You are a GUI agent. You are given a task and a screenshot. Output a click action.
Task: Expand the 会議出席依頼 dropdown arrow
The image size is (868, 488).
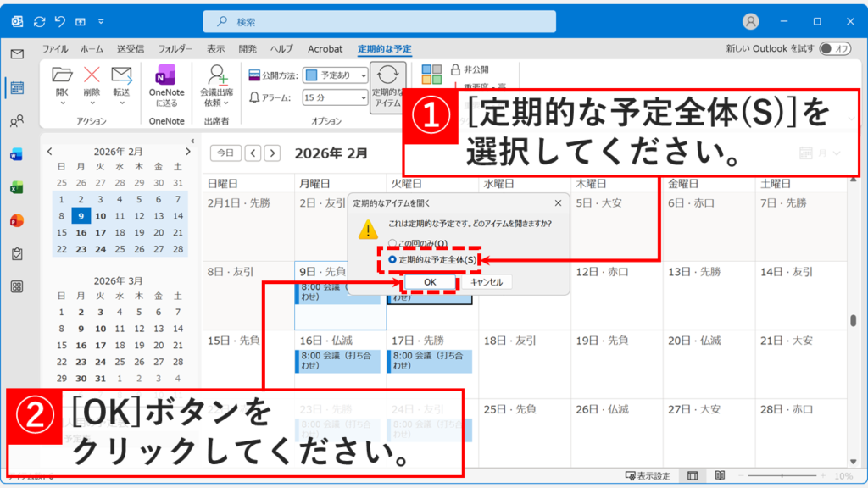click(x=226, y=103)
